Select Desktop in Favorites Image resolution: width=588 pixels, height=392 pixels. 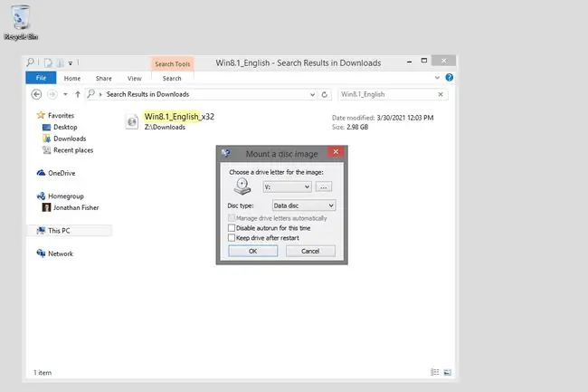[x=65, y=127]
